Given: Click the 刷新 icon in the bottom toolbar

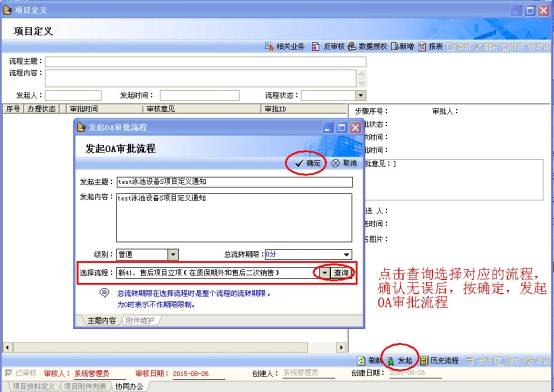Looking at the screenshot, I should point(361,360).
